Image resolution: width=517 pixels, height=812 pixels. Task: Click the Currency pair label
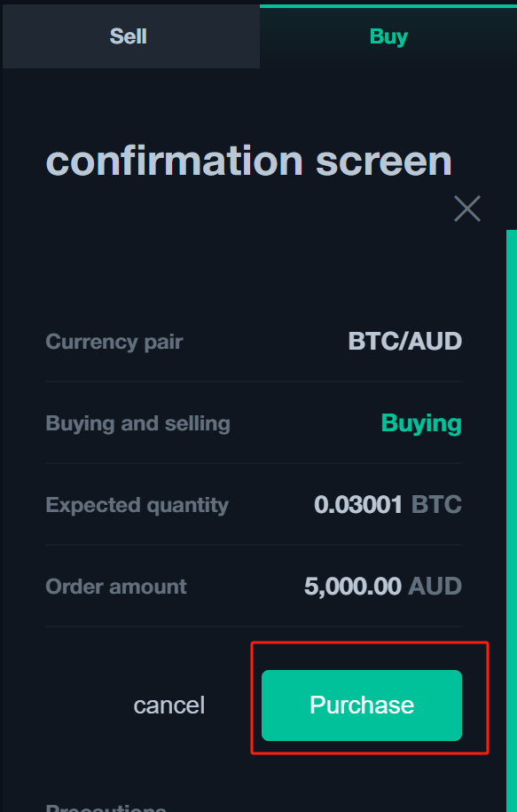pos(114,342)
